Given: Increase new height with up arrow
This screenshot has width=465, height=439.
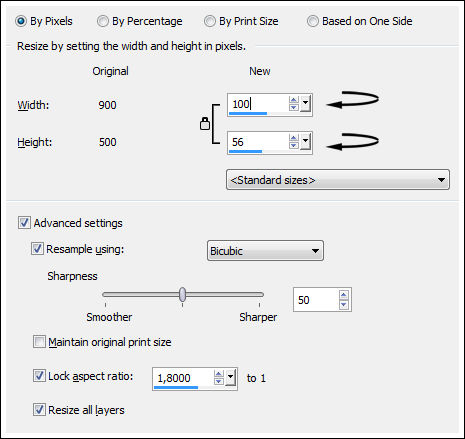Looking at the screenshot, I should point(294,138).
